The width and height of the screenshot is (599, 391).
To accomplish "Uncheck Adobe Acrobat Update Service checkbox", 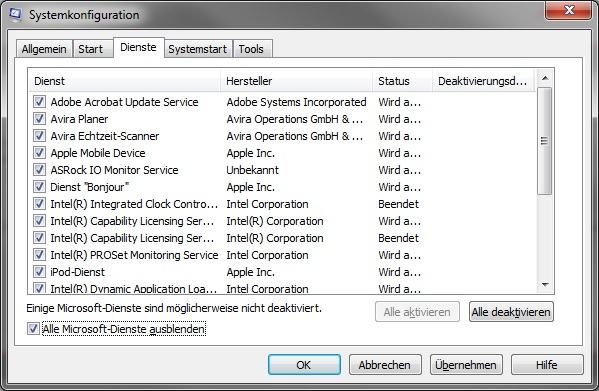I will (39, 102).
